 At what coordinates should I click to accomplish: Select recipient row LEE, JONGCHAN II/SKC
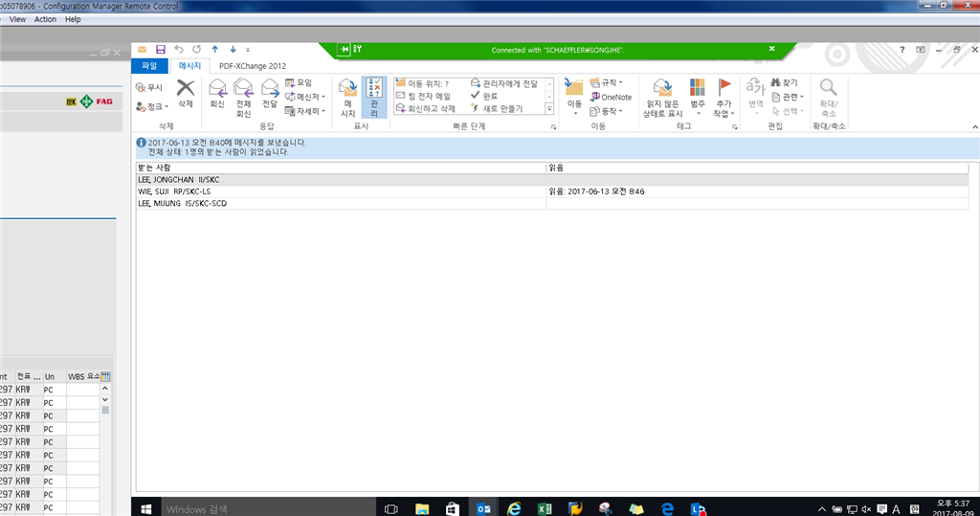click(552, 180)
